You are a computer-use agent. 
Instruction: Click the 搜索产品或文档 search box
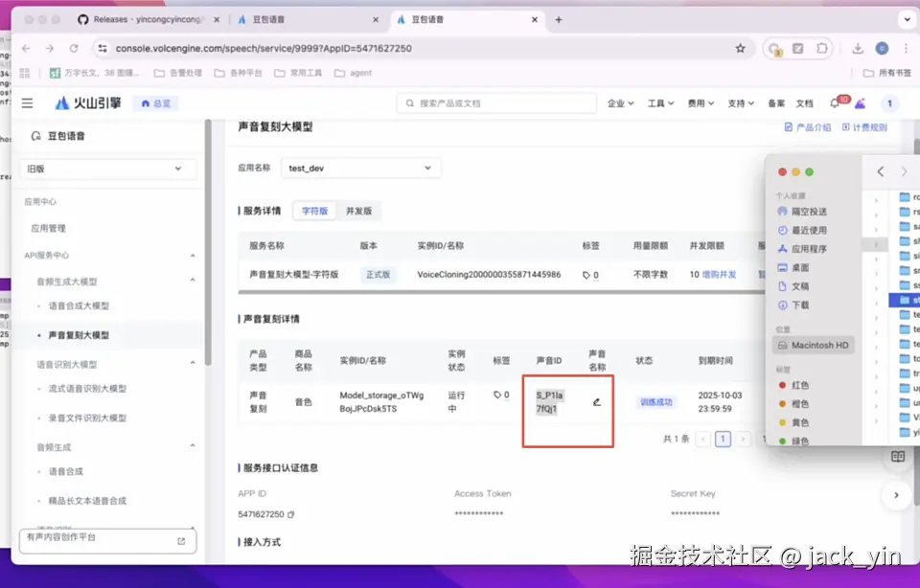click(496, 103)
